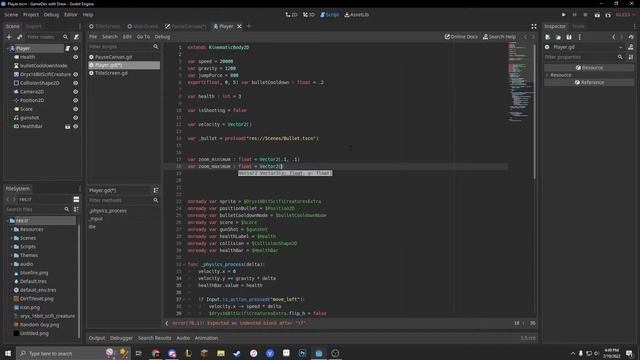Click HealthBar node group icon
Image resolution: width=640 pixels, height=360 pixels.
pyautogui.click(x=68, y=127)
